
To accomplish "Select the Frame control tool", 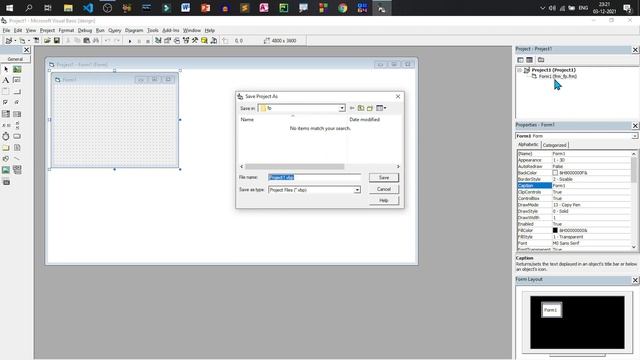I will [x=6, y=91].
